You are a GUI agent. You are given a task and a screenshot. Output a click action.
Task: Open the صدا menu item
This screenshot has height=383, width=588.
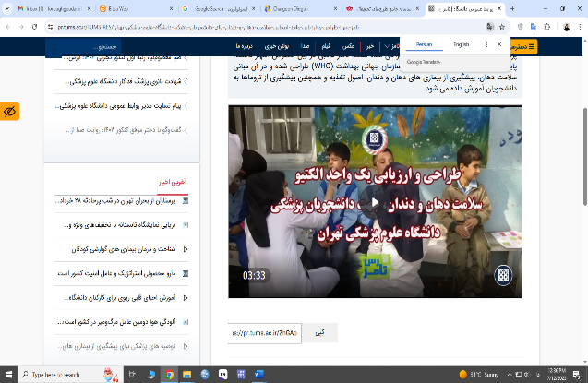click(x=305, y=46)
